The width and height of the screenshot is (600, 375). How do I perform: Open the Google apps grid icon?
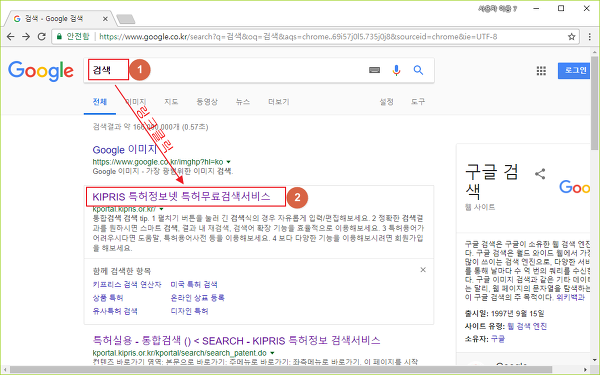pyautogui.click(x=541, y=71)
